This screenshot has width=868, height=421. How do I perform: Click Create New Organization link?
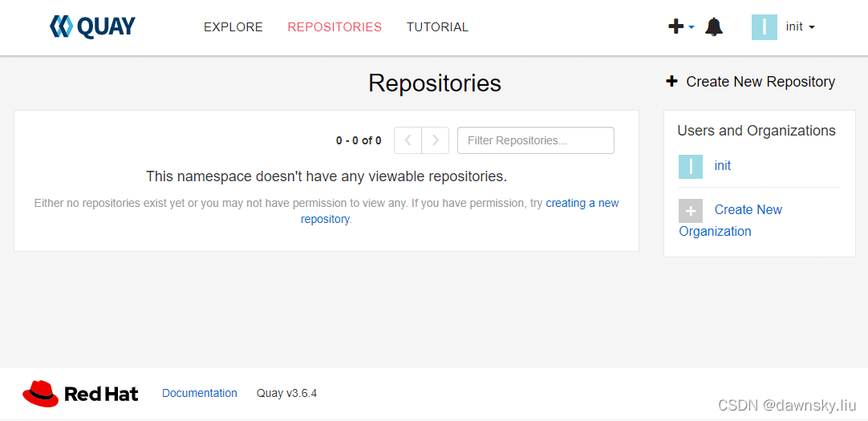(x=730, y=221)
